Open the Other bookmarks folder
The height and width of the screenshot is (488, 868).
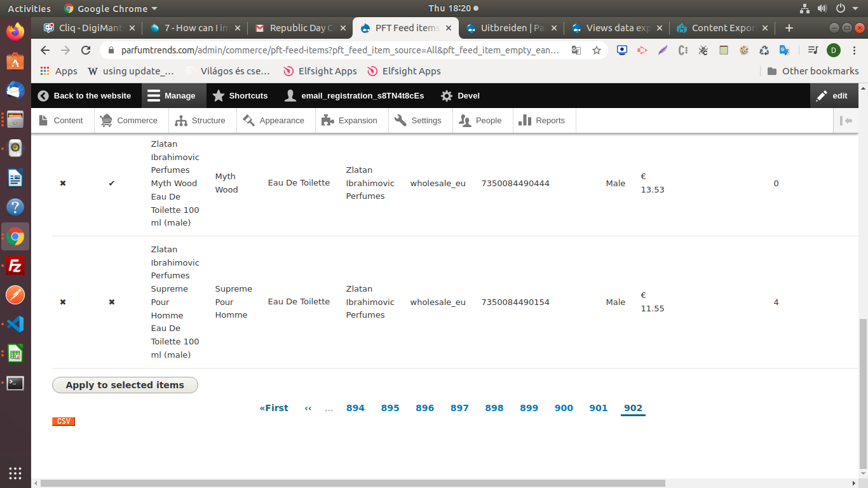coord(813,71)
